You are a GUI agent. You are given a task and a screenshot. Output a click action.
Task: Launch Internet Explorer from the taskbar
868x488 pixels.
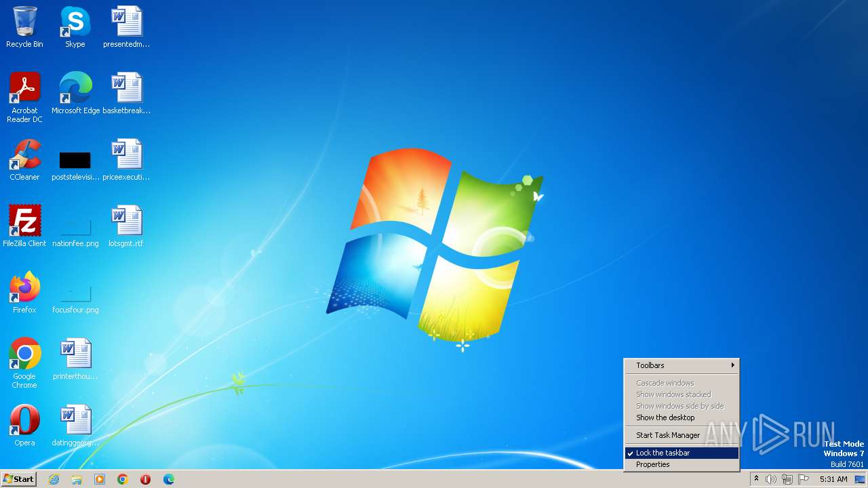click(x=54, y=479)
